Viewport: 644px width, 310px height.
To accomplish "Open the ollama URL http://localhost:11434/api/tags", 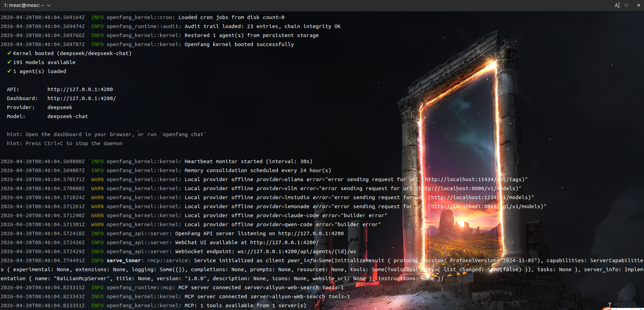I will [x=473, y=179].
